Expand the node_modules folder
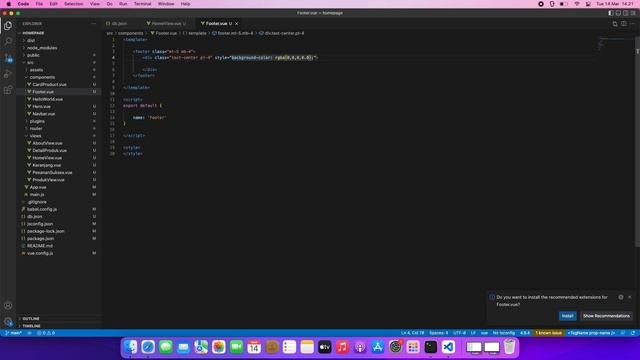The image size is (640, 360). click(42, 48)
